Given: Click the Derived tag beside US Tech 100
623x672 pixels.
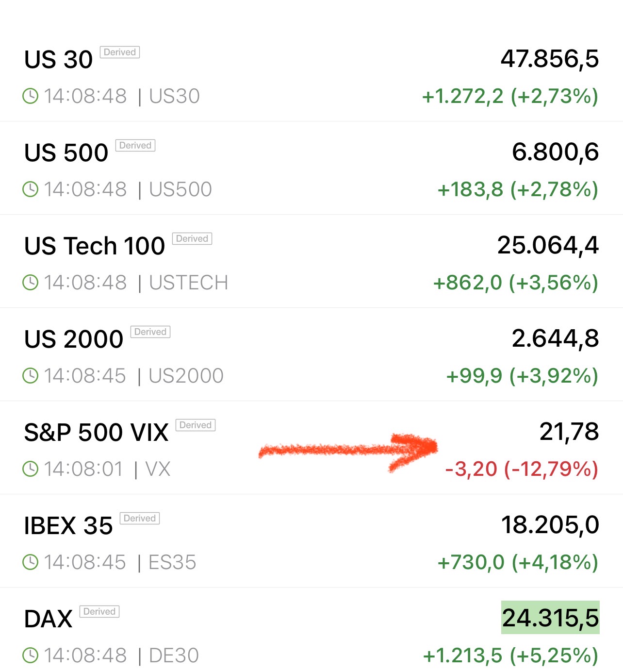Looking at the screenshot, I should click(192, 239).
